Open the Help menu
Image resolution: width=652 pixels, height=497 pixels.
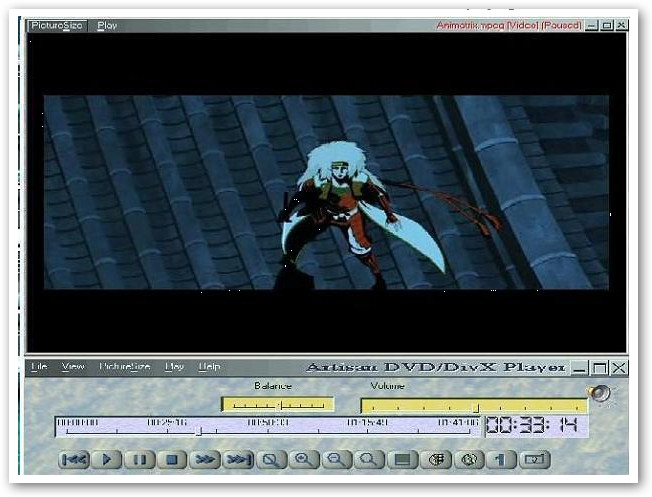pos(209,367)
